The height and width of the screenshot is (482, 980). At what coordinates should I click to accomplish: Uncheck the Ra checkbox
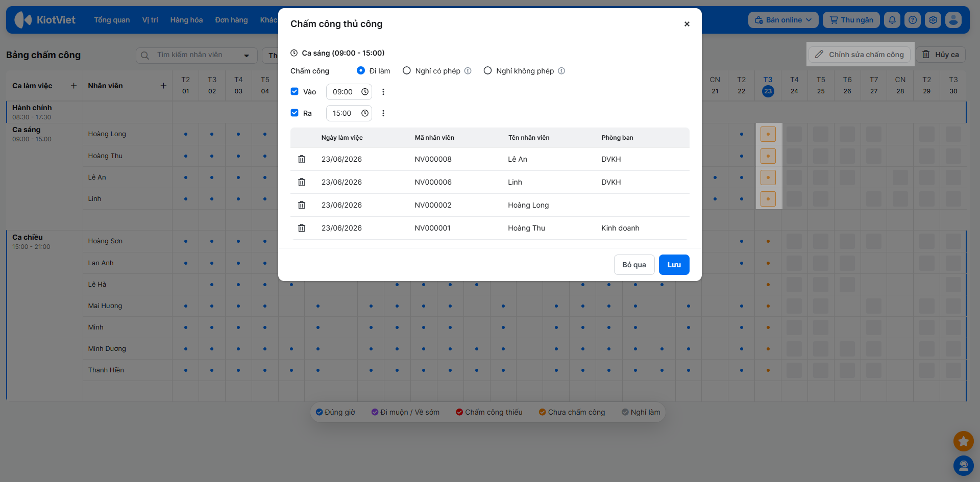[x=295, y=113]
